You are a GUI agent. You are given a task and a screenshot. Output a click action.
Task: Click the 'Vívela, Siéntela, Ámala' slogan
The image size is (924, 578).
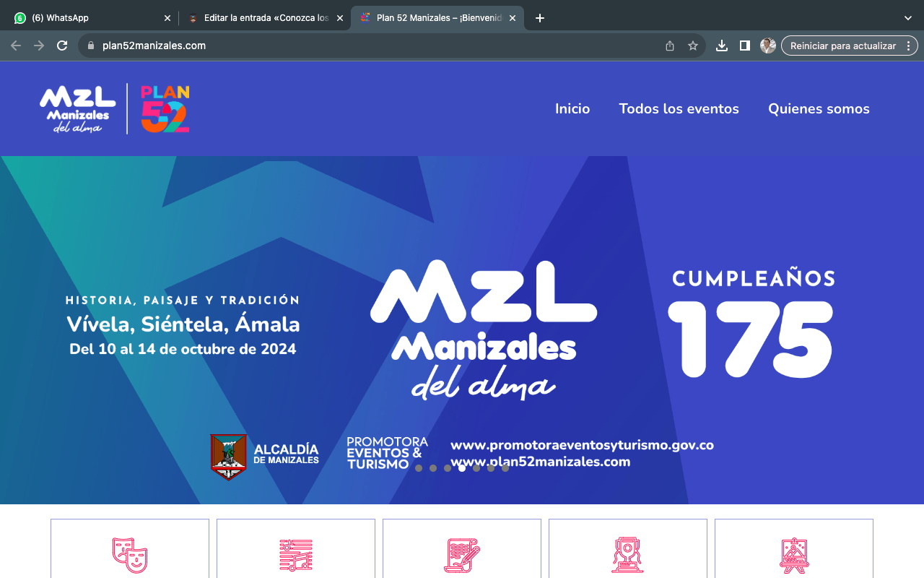(x=183, y=324)
